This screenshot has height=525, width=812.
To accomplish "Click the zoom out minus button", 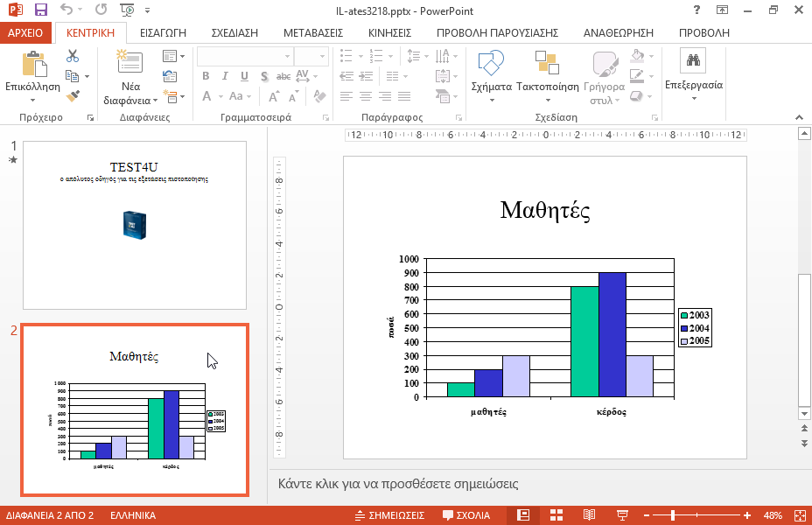I will pos(647,515).
